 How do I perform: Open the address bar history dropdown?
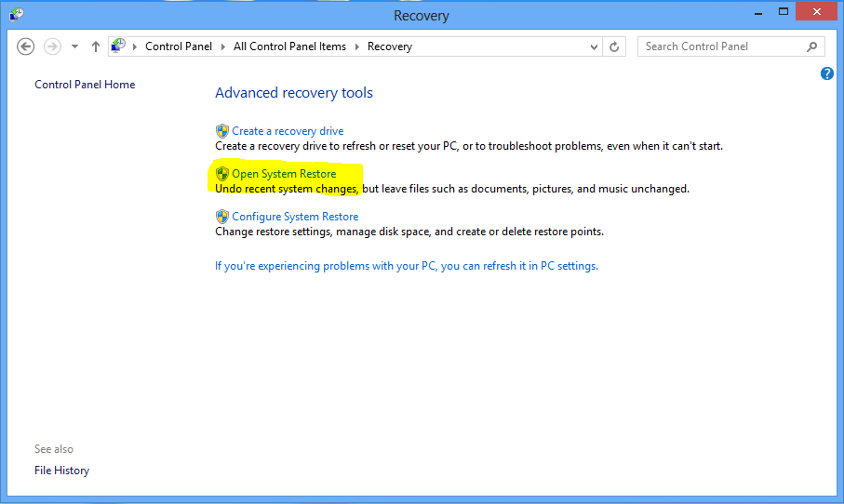tap(594, 46)
